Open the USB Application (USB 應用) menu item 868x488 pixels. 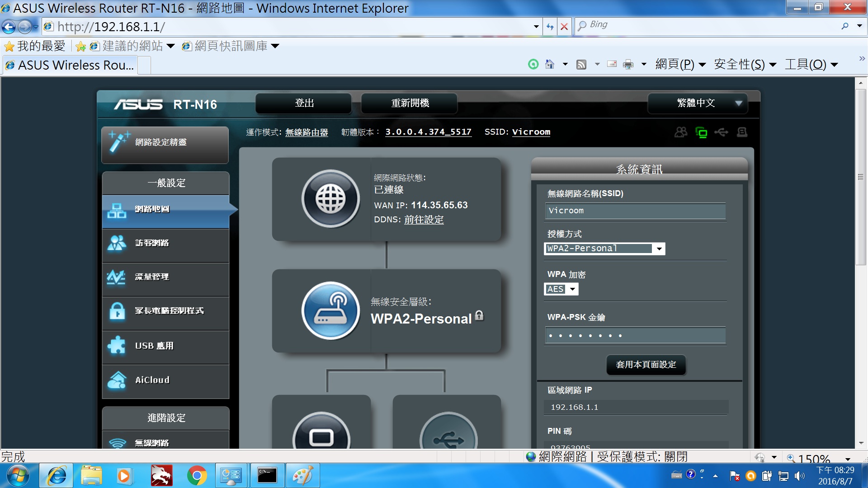point(165,347)
